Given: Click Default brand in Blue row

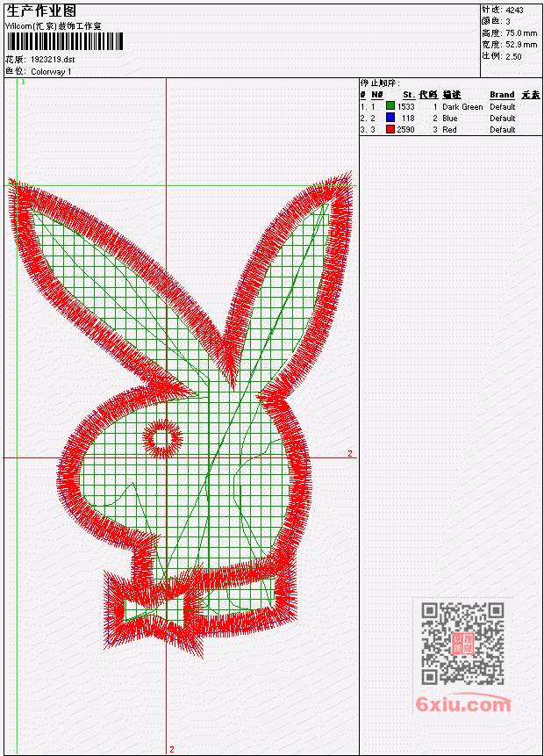Looking at the screenshot, I should click(x=503, y=119).
